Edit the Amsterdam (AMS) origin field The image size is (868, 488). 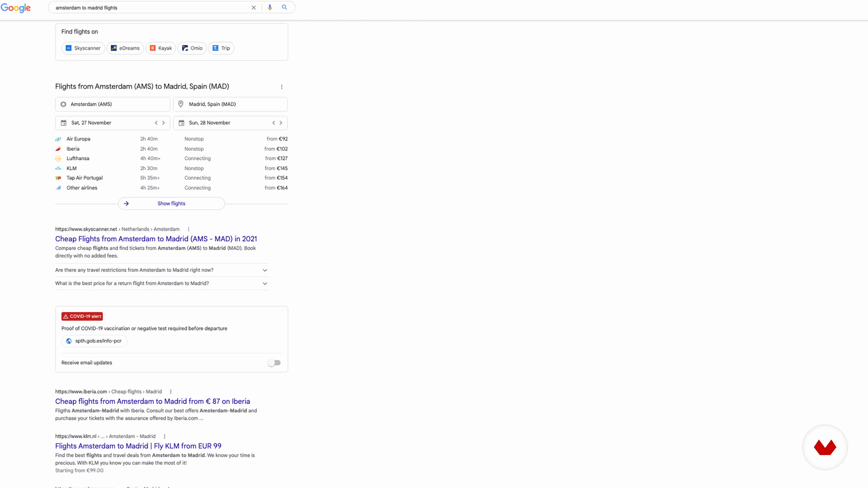(113, 104)
